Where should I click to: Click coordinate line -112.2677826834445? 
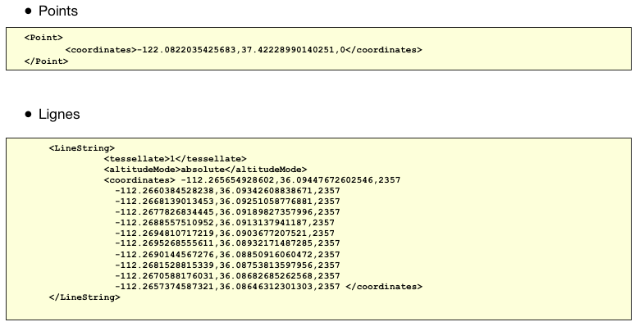229,211
